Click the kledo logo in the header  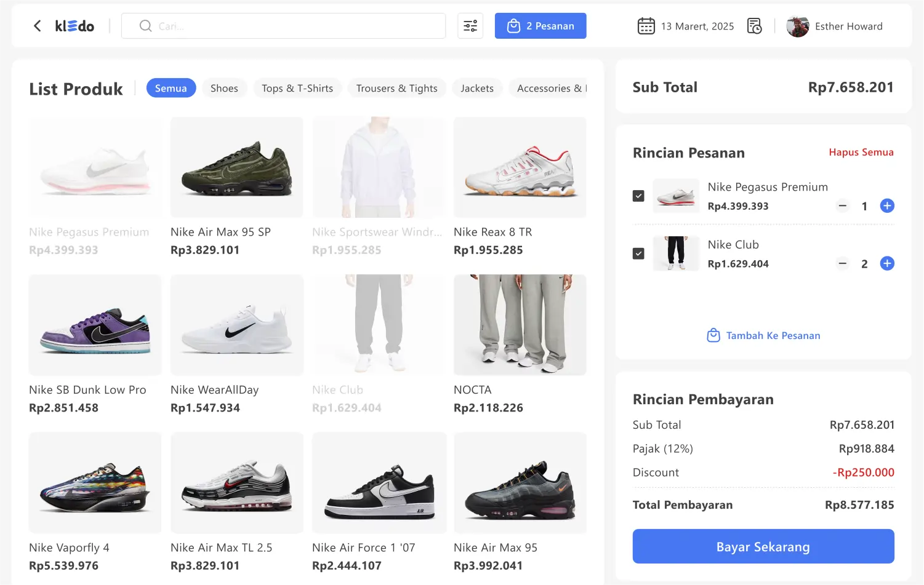coord(74,26)
